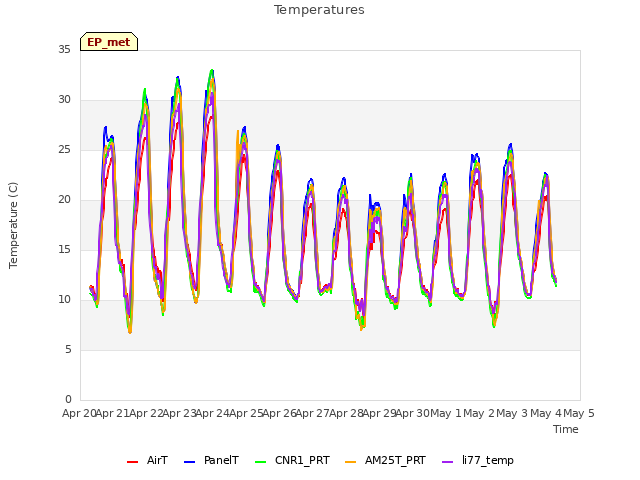
Task: Click the May 3 x-axis label
Action: (513, 413)
